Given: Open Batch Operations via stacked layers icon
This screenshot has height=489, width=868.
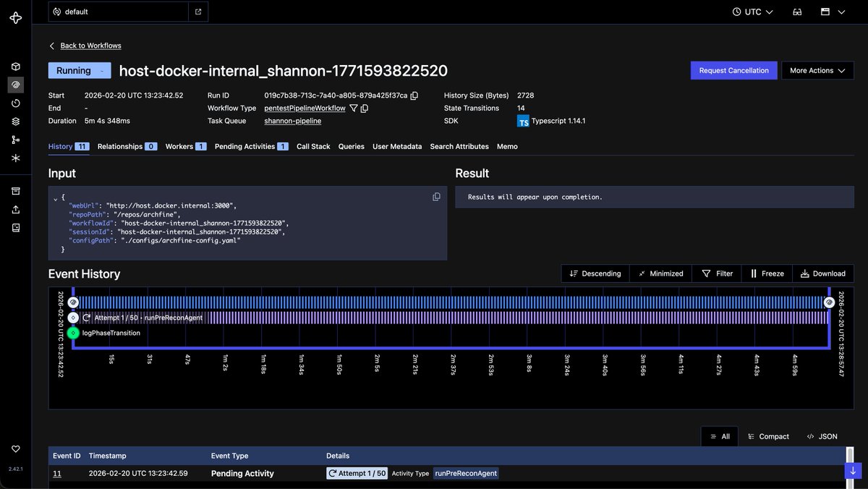Looking at the screenshot, I should tap(15, 122).
